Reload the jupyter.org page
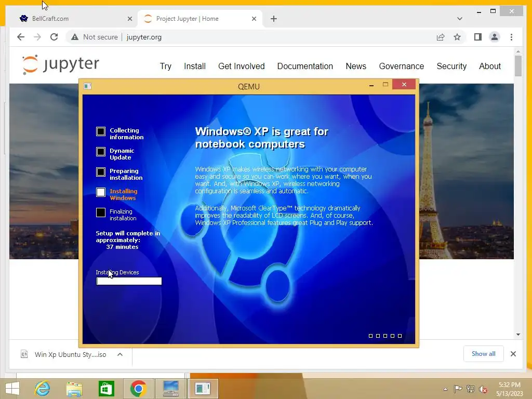Screen dimensions: 532x399 point(54,37)
